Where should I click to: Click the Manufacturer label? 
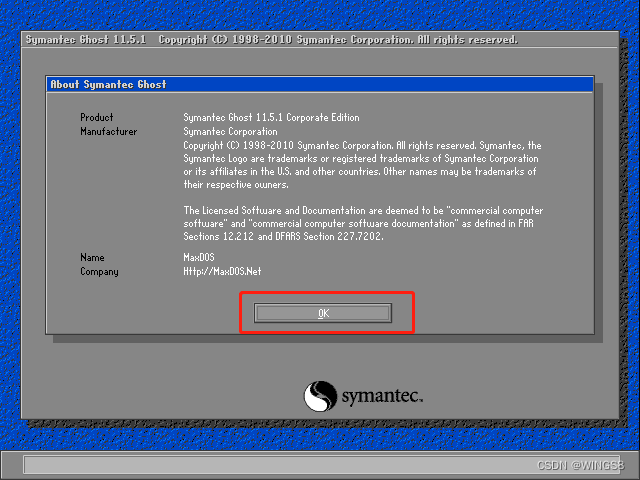pyautogui.click(x=109, y=132)
